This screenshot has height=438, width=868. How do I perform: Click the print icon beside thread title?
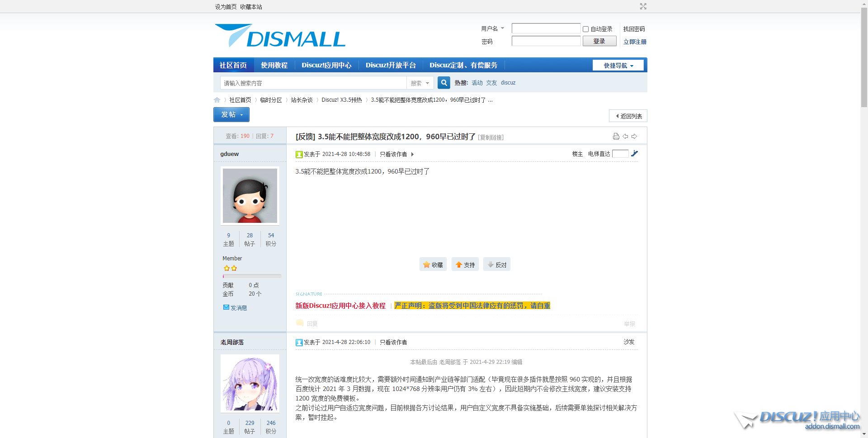tap(616, 136)
